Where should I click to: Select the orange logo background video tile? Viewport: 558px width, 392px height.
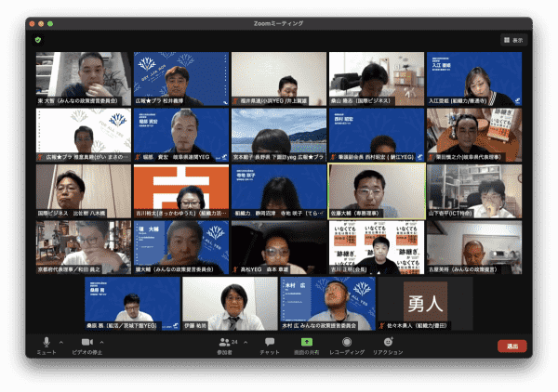pos(181,191)
